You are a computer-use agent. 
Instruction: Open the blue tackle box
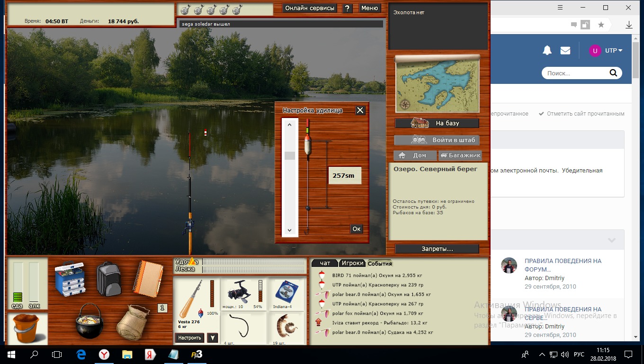(71, 280)
